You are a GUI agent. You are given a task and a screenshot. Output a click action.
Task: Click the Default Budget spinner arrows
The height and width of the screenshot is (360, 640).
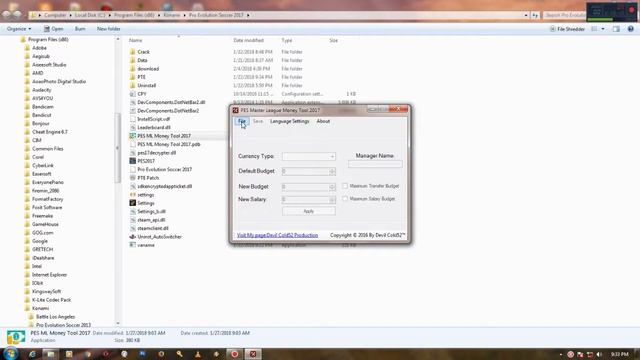(332, 171)
